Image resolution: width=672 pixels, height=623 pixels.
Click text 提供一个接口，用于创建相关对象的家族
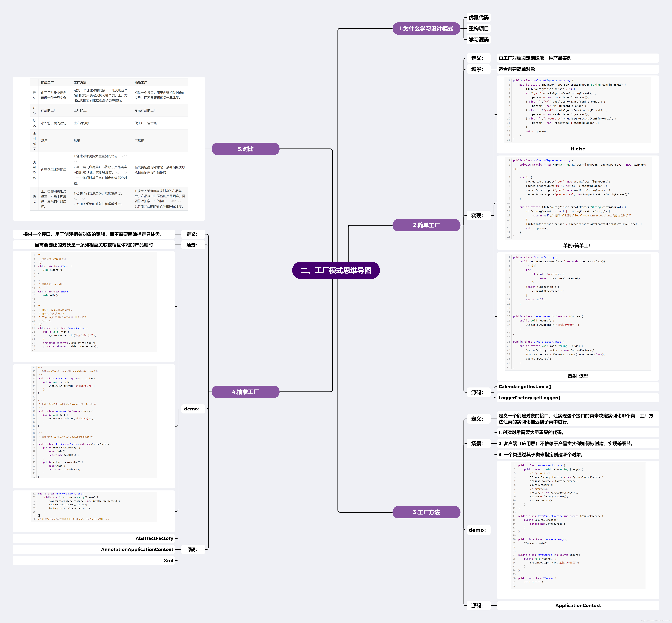93,234
